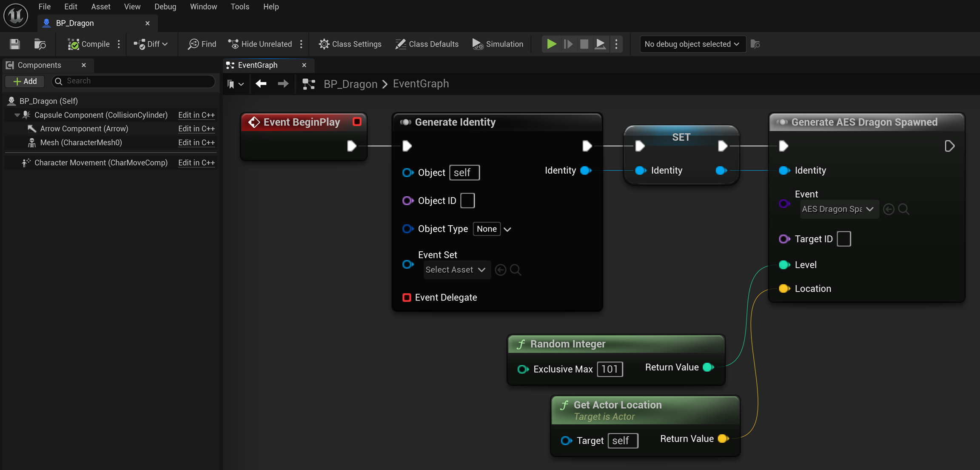Click the Find toolbar button
This screenshot has height=470, width=980.
[x=202, y=44]
